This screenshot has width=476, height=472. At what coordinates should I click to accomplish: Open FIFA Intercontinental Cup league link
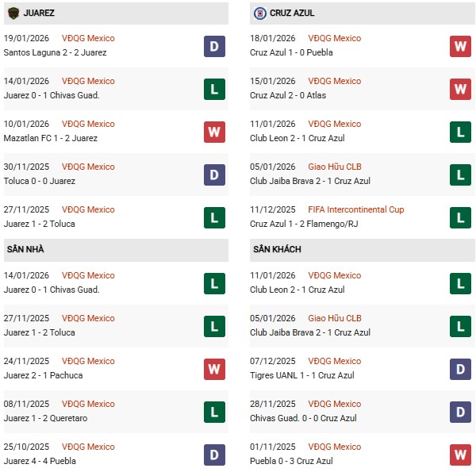pos(356,209)
